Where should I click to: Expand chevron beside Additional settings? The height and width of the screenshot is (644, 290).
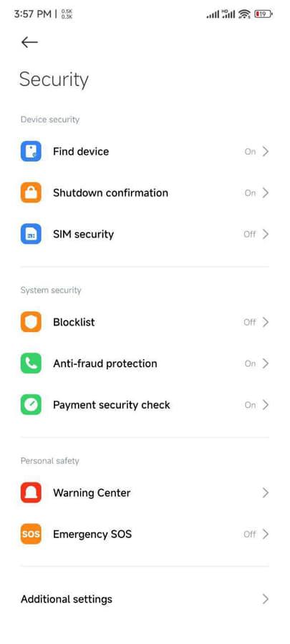tap(266, 599)
